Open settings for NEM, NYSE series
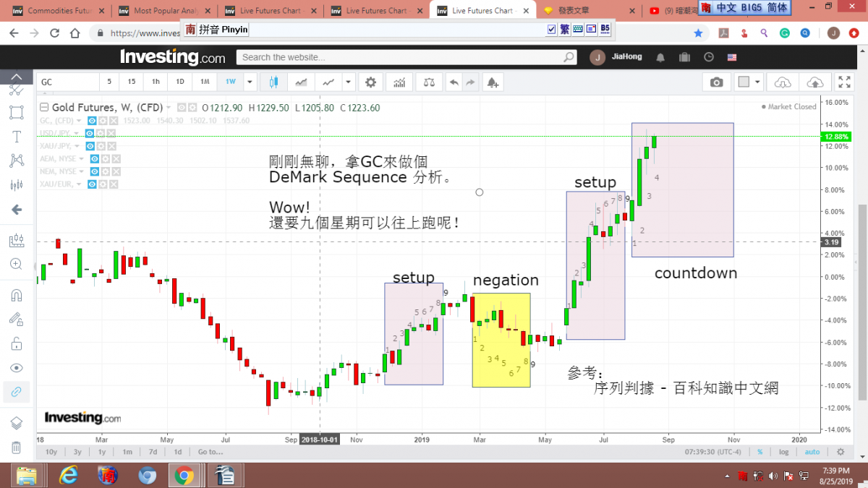This screenshot has height=488, width=868. (x=106, y=171)
